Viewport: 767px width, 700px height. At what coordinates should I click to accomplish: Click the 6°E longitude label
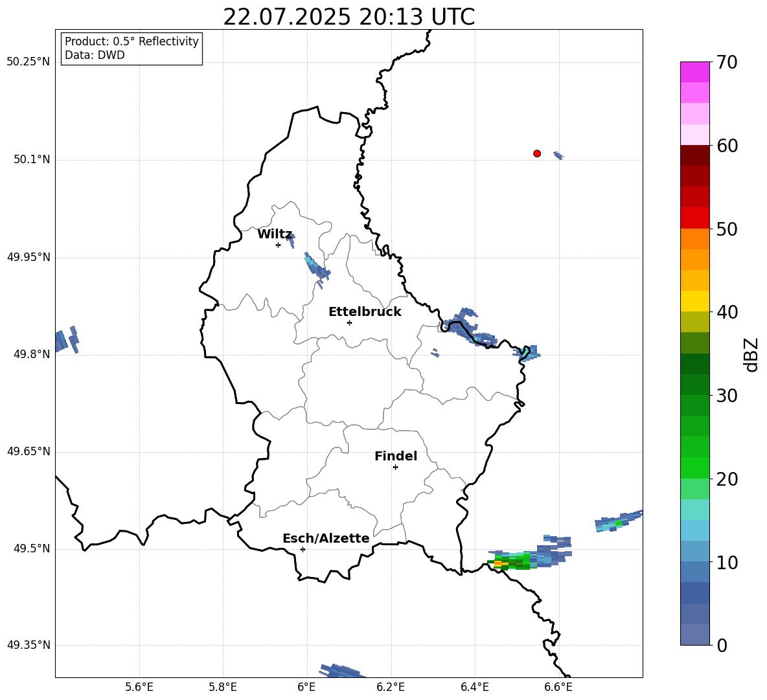[306, 688]
